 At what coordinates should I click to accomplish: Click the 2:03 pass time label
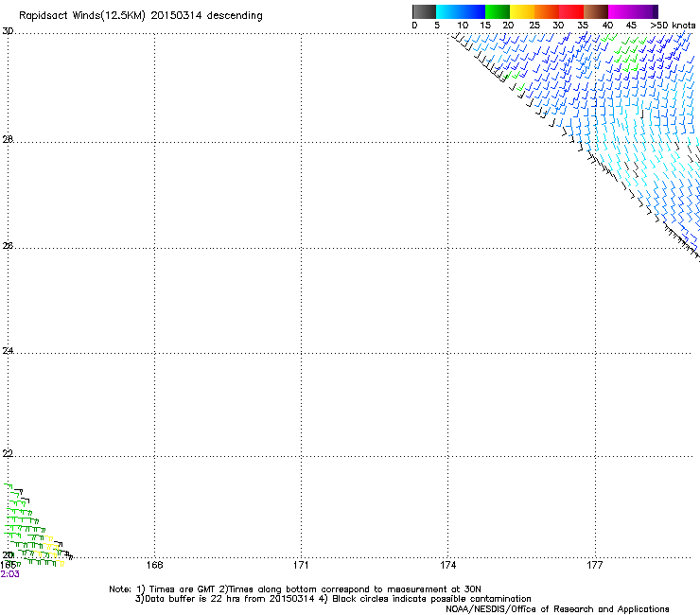click(x=9, y=574)
